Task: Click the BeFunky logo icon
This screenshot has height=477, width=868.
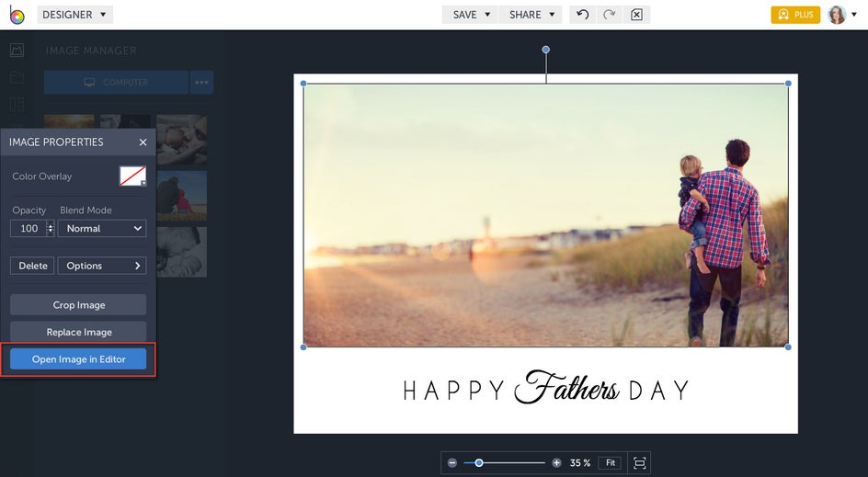Action: (17, 15)
